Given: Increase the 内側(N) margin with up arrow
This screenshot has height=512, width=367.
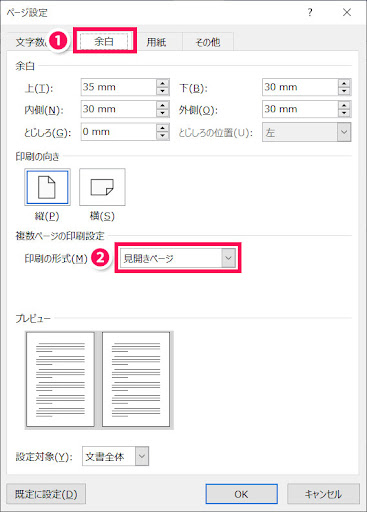Looking at the screenshot, I should (162, 105).
